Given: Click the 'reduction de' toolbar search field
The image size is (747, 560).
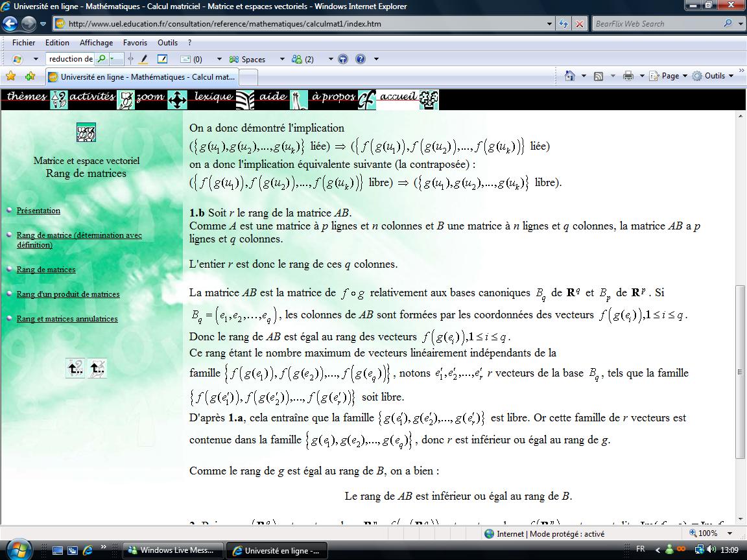Looking at the screenshot, I should point(71,59).
